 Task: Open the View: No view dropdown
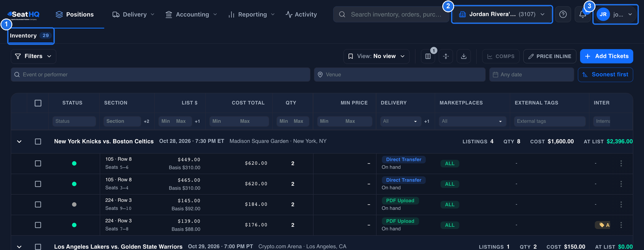tap(377, 56)
